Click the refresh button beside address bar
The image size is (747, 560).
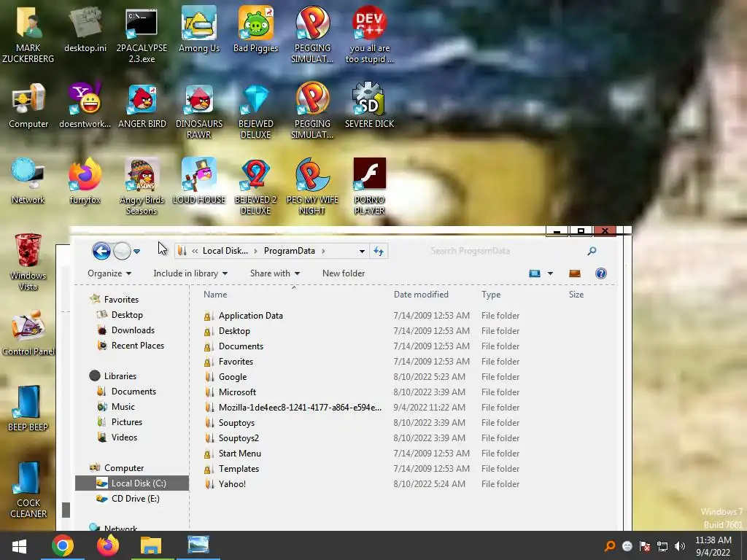[x=379, y=251]
